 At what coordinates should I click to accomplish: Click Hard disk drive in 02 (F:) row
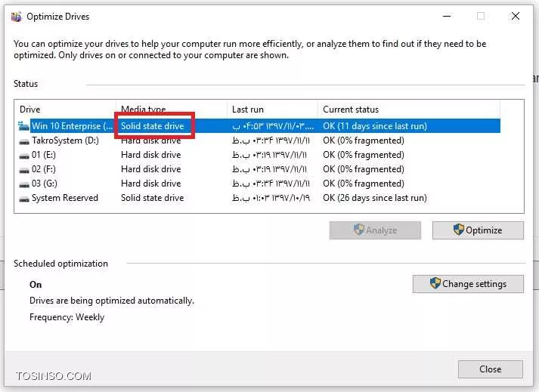(x=151, y=169)
